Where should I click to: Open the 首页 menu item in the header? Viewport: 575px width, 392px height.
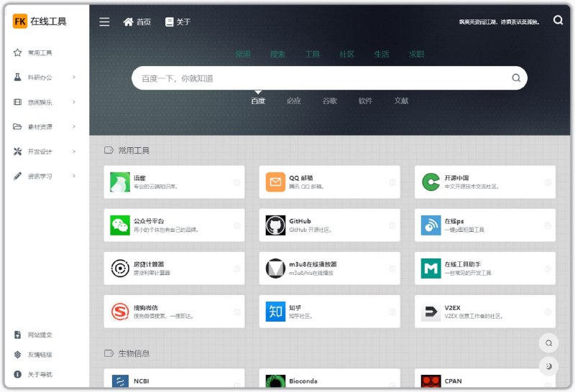[137, 22]
